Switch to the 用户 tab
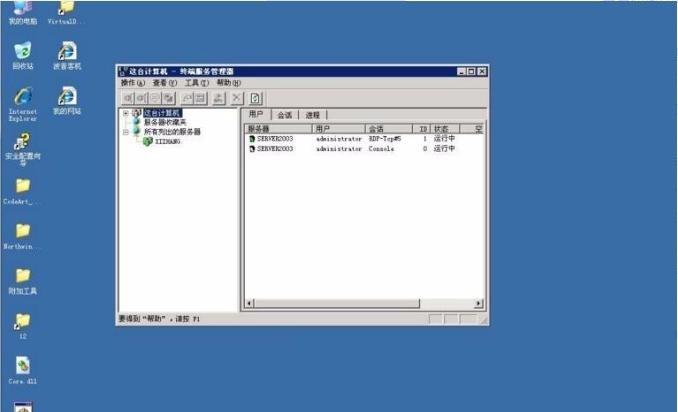 [x=256, y=114]
